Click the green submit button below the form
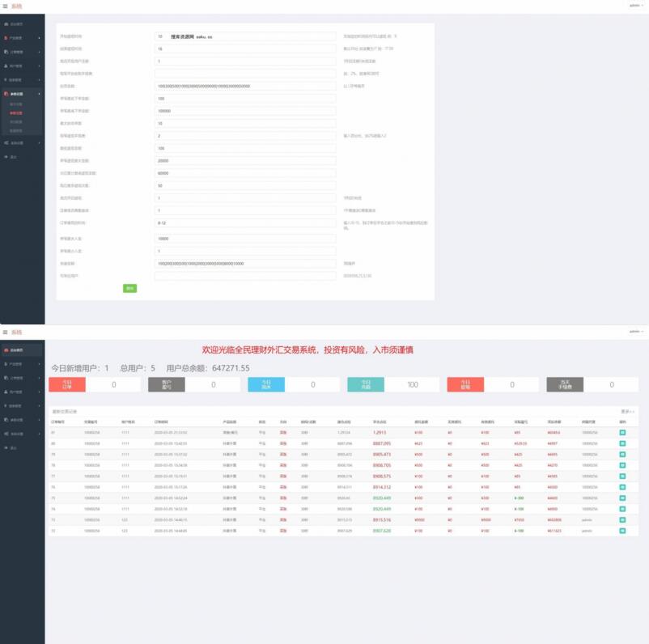Image resolution: width=649 pixels, height=644 pixels. click(x=129, y=288)
